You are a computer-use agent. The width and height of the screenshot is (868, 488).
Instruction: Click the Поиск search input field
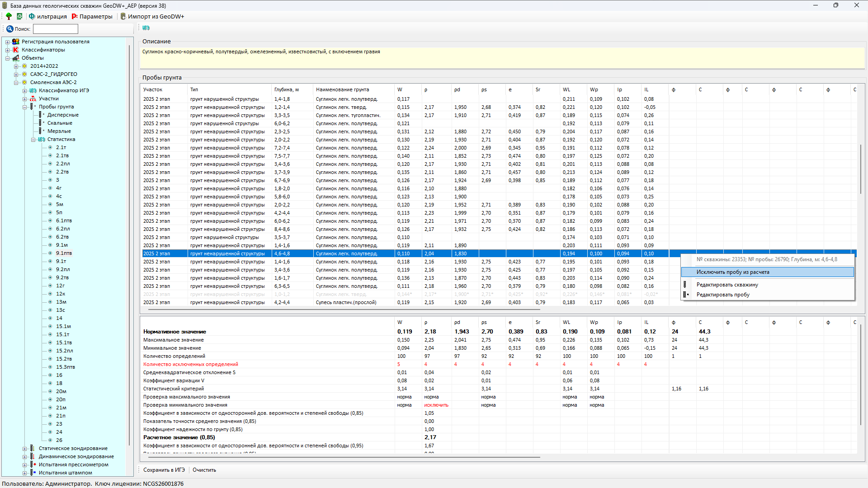(x=56, y=29)
